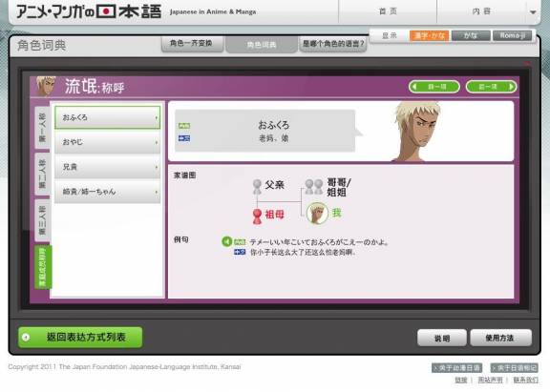Click the gray 父亲 figure icon

pos(257,186)
